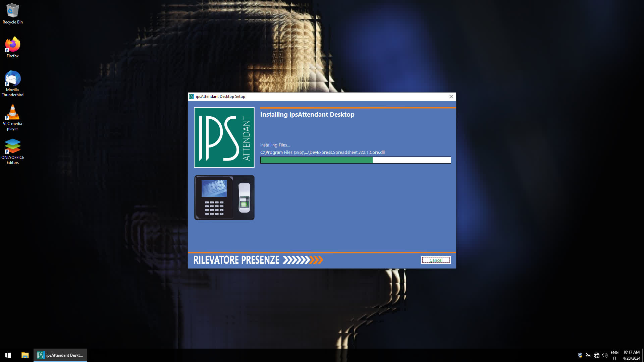This screenshot has width=644, height=362.
Task: Click the Rilevatore Presenze banner text
Action: (236, 260)
